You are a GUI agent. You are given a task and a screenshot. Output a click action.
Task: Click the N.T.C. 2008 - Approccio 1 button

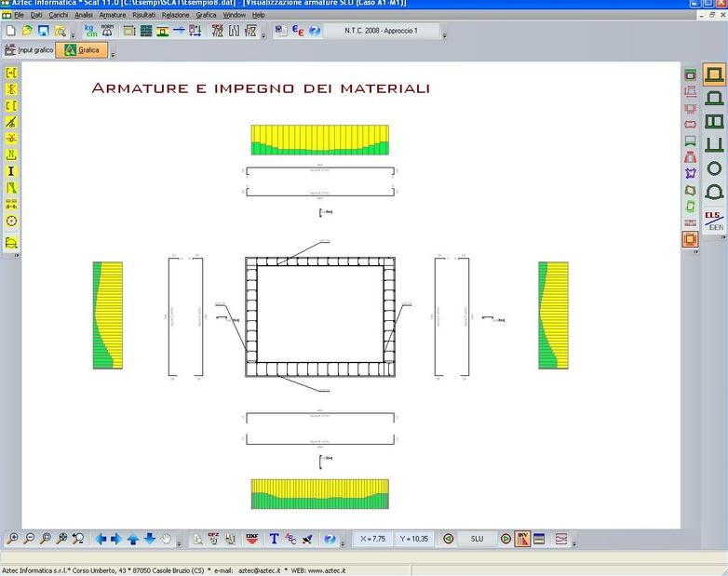382,31
